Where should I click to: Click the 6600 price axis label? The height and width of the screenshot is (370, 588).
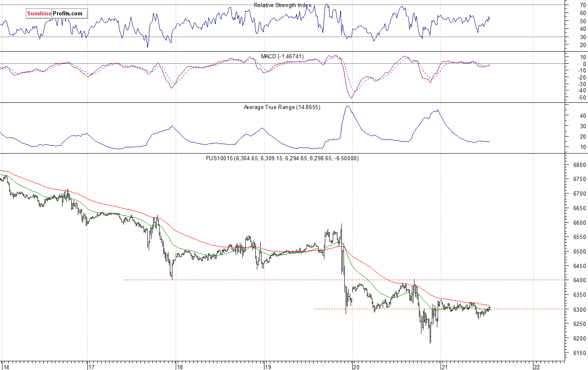(x=580, y=223)
